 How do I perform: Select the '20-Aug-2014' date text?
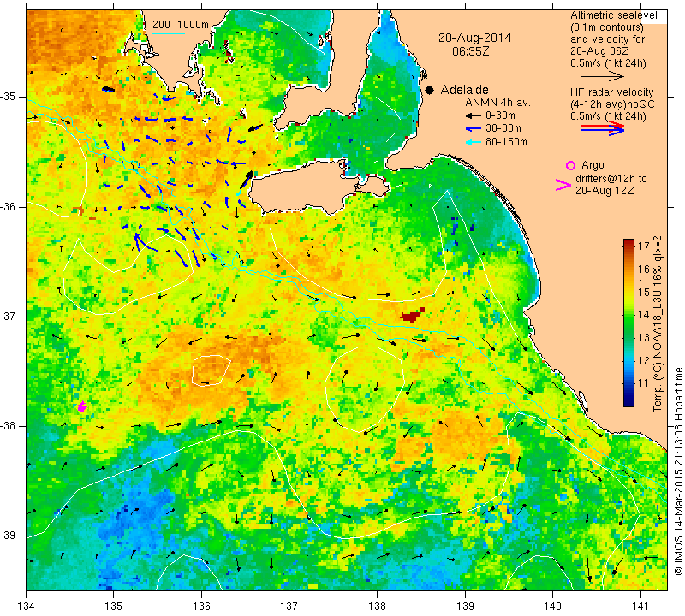475,38
